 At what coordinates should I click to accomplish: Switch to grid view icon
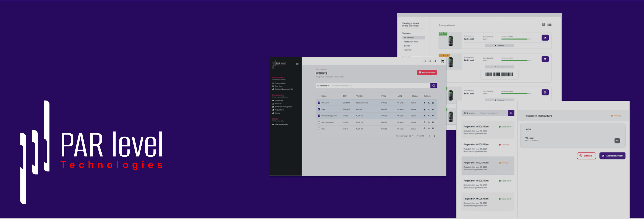tap(543, 25)
